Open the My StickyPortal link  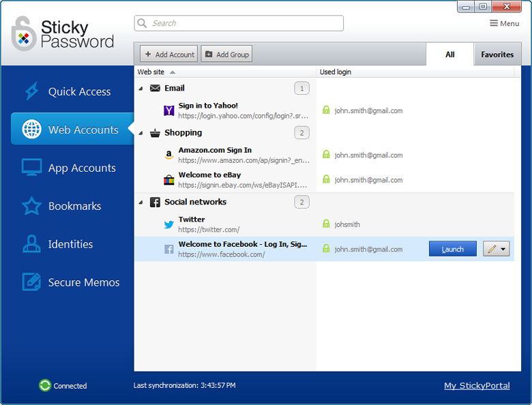[477, 386]
